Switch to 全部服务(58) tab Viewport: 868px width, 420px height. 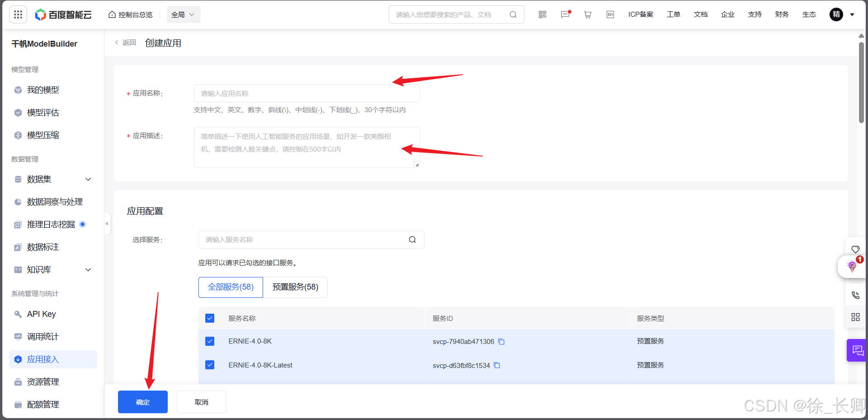(x=231, y=287)
